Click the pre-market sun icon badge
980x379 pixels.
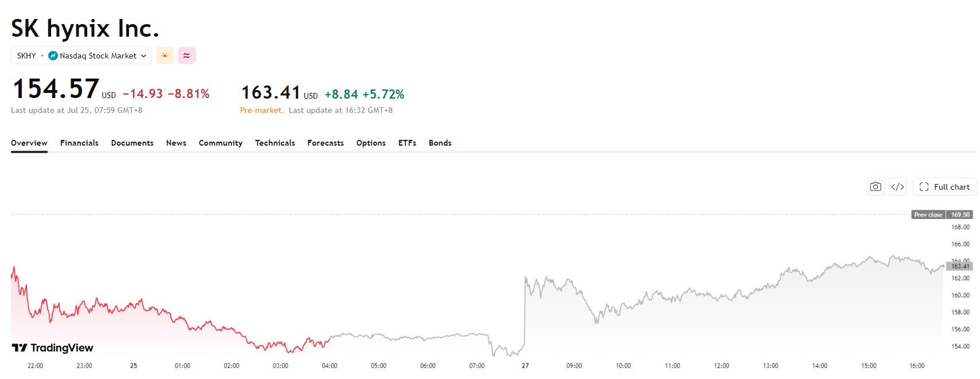coord(165,56)
